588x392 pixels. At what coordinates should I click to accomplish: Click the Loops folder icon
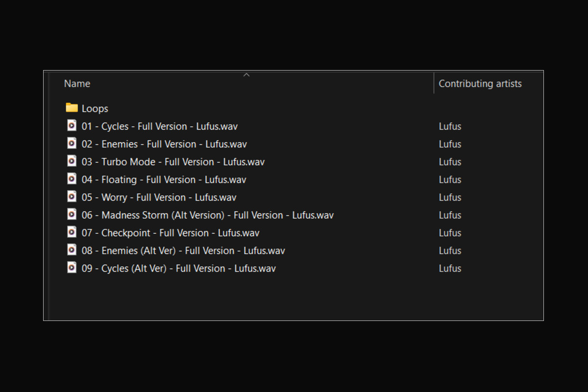(72, 108)
